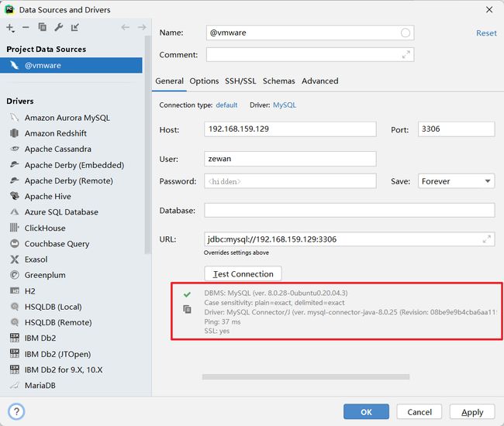Click the Apply button
Image resolution: width=504 pixels, height=426 pixels.
(x=472, y=412)
